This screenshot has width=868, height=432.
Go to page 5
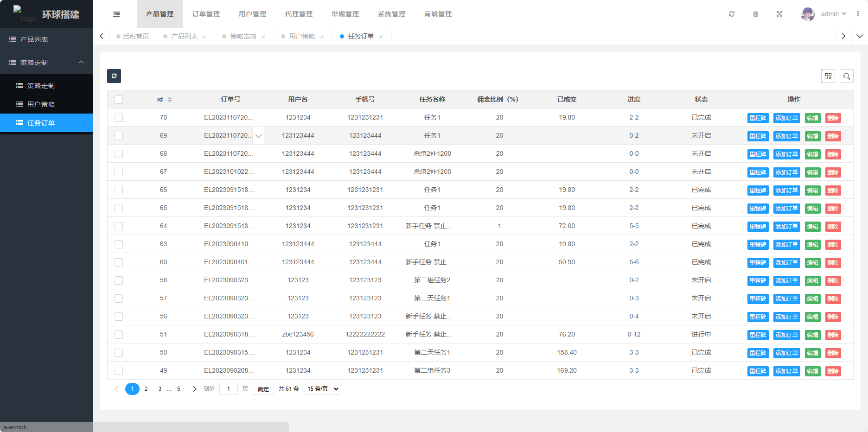(x=179, y=389)
